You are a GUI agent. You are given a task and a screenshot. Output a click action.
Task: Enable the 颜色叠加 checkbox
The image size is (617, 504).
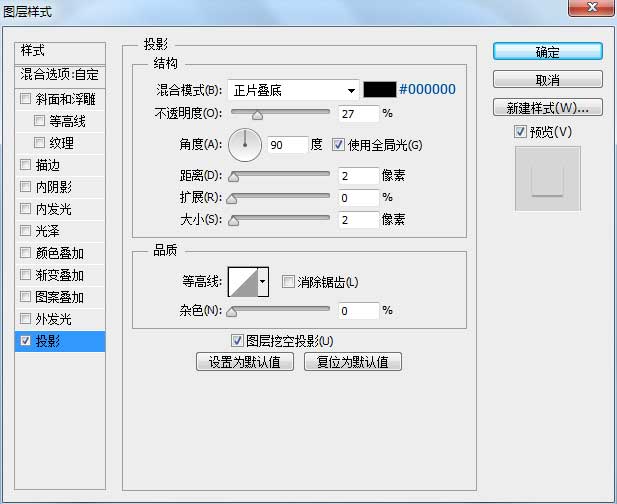26,253
